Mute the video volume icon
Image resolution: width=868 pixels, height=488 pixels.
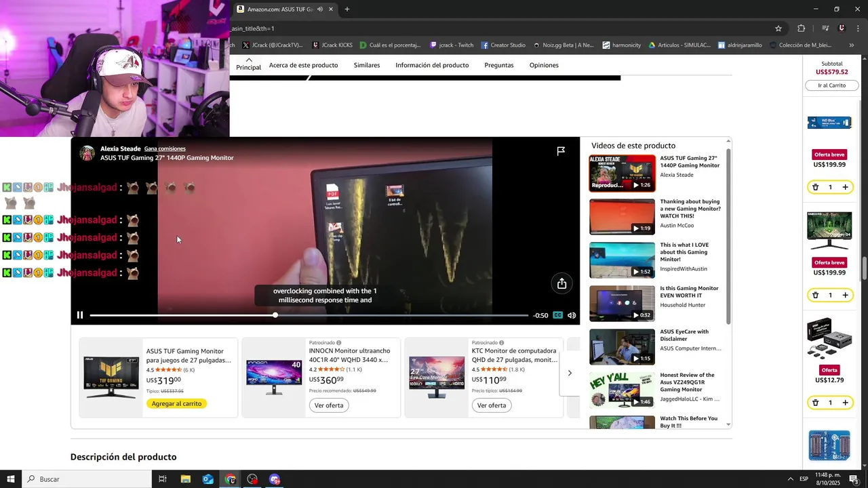572,315
